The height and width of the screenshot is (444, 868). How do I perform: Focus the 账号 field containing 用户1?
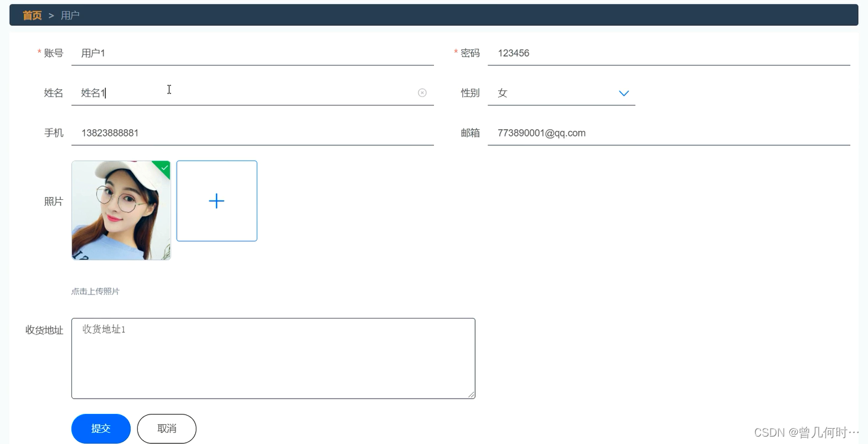[x=252, y=53]
